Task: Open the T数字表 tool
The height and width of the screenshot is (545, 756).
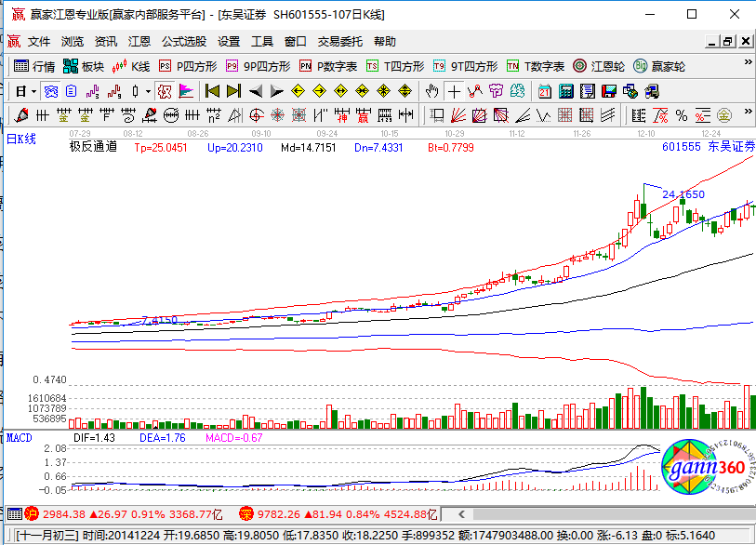Action: 536,66
